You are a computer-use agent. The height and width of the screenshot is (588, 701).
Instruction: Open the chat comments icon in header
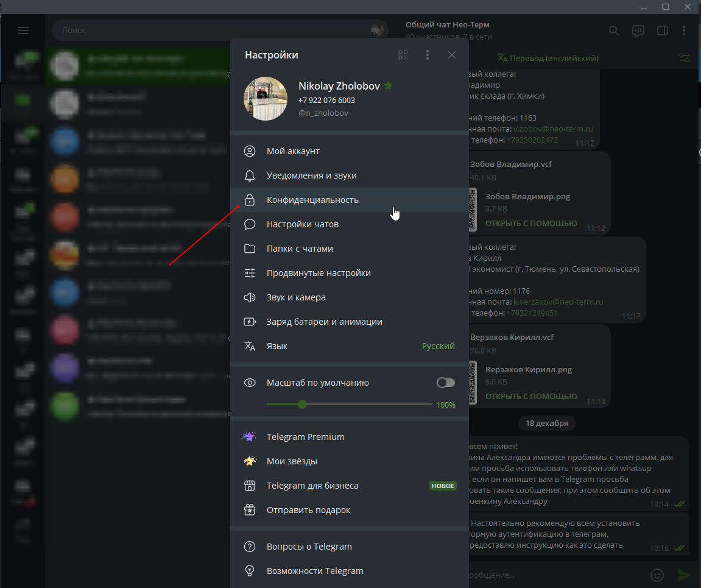coord(638,30)
